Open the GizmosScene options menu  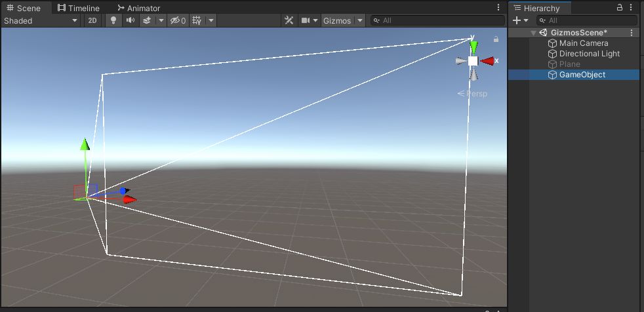[632, 33]
